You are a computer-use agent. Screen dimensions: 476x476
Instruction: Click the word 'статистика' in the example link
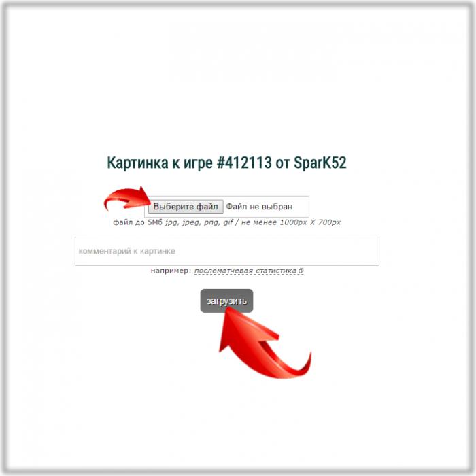tap(276, 271)
